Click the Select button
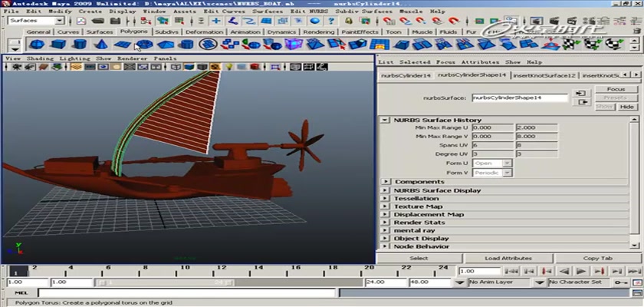This screenshot has width=644, height=307. (419, 259)
